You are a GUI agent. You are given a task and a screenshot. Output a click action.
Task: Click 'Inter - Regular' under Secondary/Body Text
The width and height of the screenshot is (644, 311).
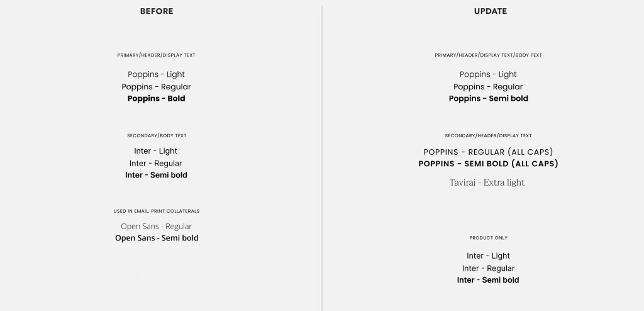pos(156,164)
